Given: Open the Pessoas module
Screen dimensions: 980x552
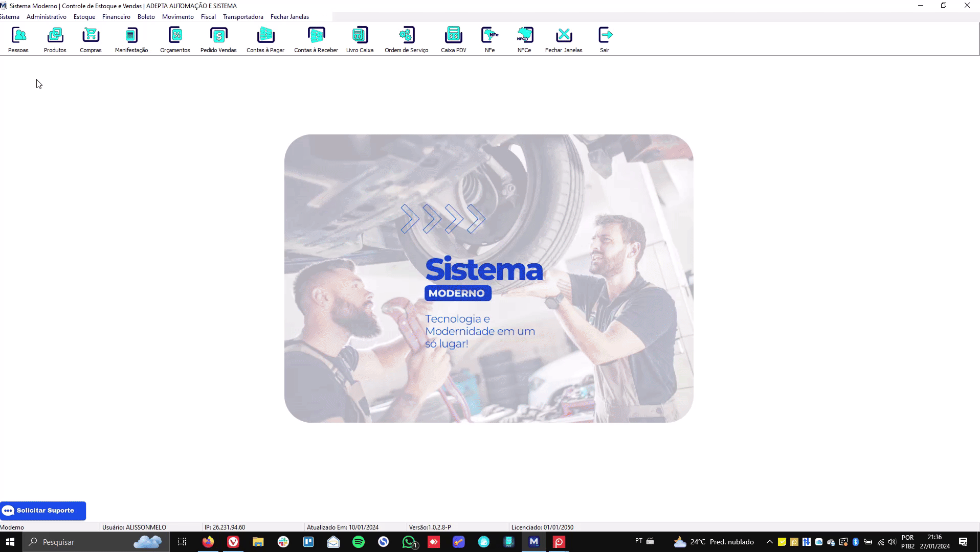Looking at the screenshot, I should [x=18, y=35].
